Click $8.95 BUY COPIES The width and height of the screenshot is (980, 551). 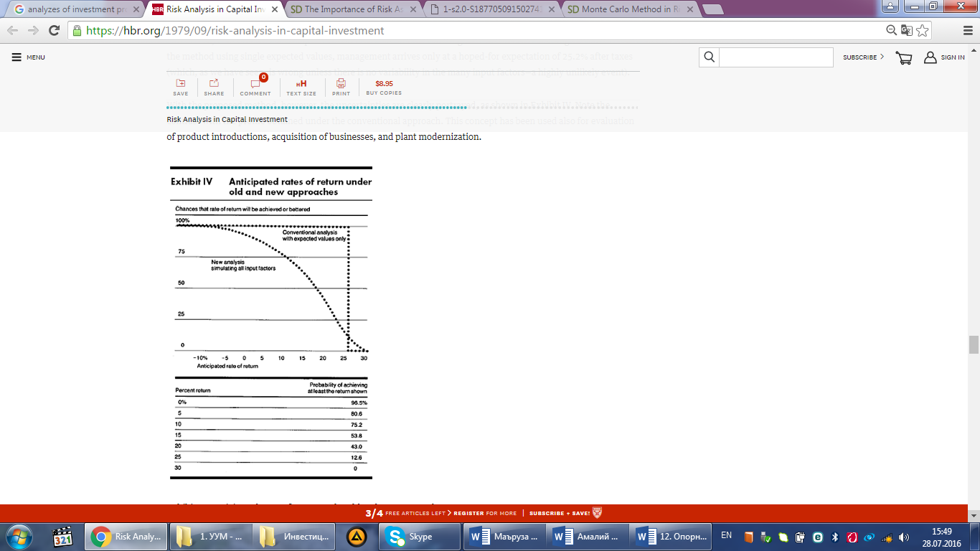click(384, 88)
